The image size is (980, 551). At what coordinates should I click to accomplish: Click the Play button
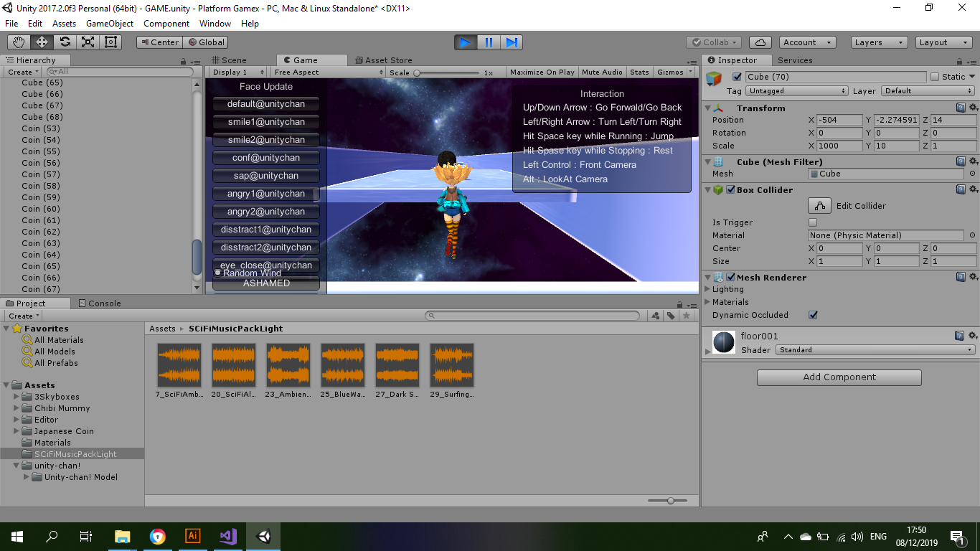(x=466, y=42)
